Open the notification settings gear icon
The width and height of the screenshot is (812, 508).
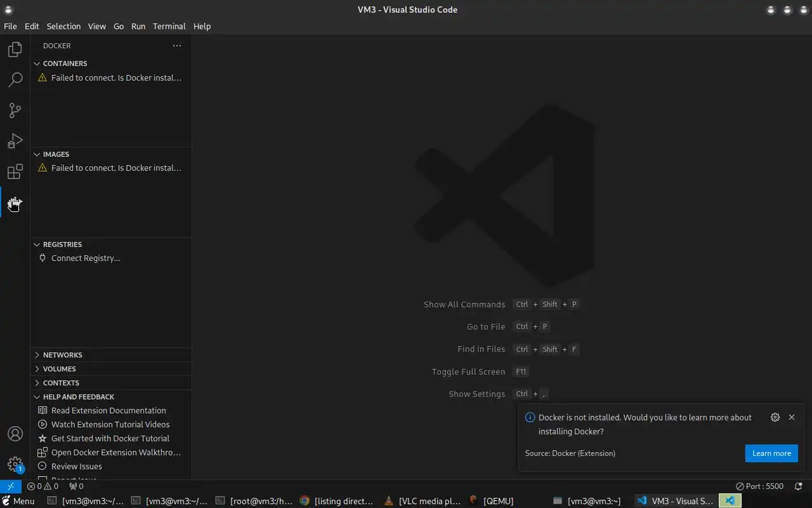tap(775, 417)
